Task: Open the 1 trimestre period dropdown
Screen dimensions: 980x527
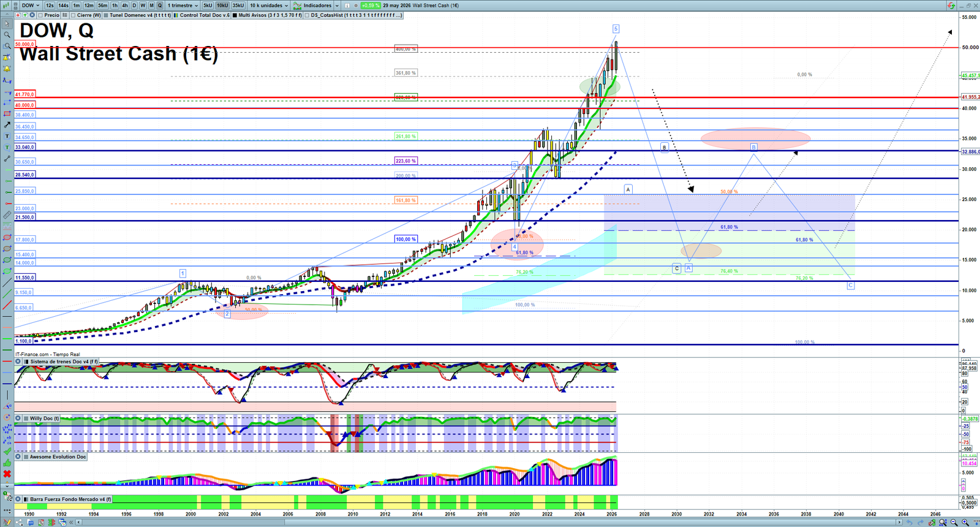Action: click(x=183, y=6)
